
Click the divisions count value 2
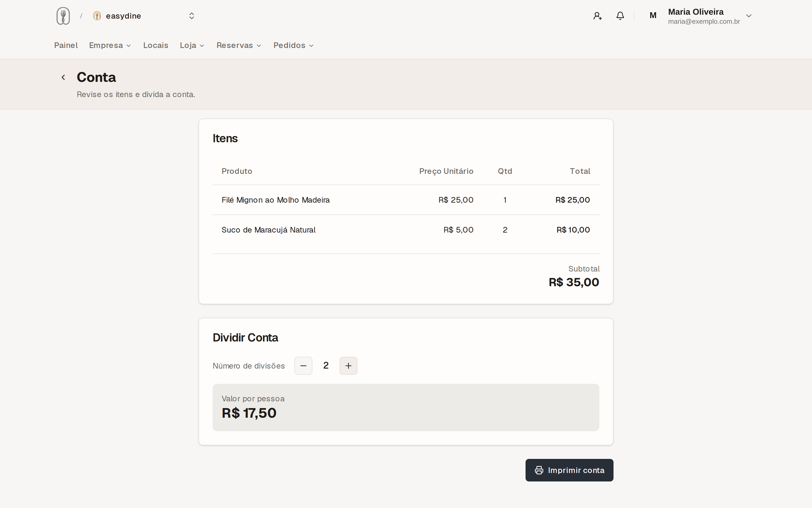click(x=326, y=365)
